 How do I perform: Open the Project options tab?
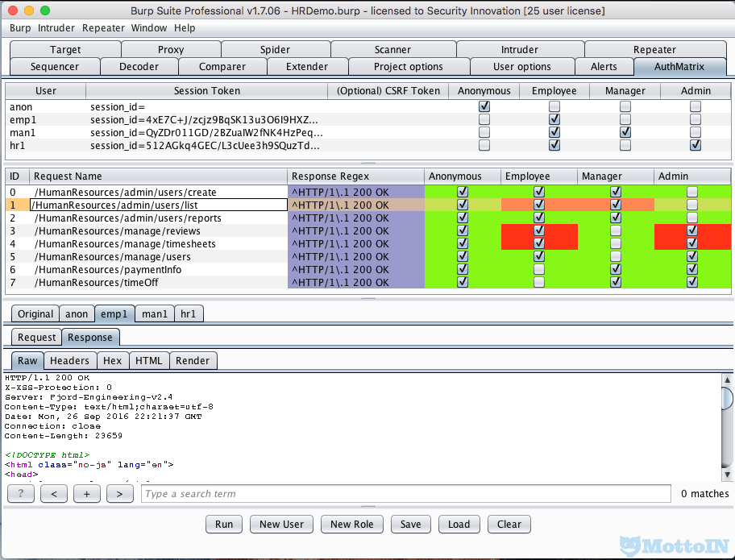(409, 67)
